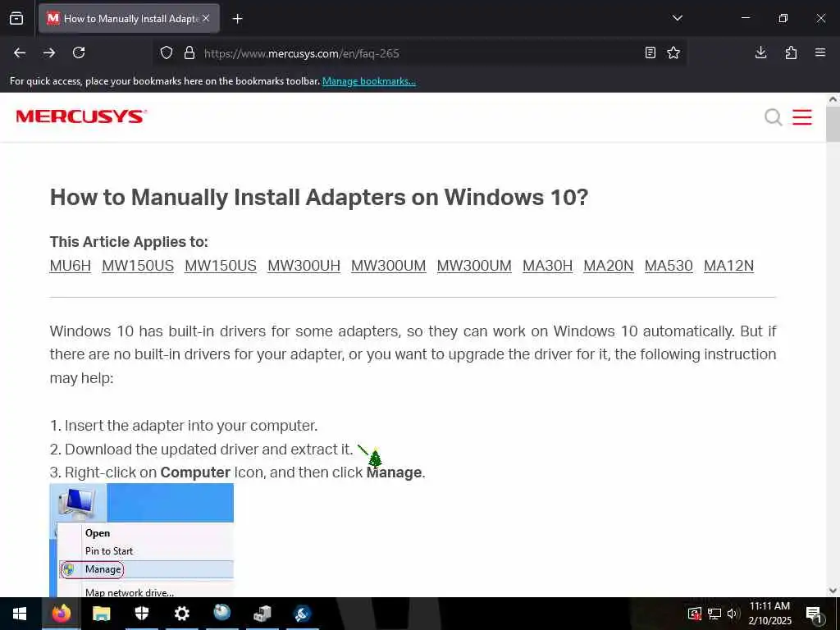This screenshot has height=630, width=840.
Task: Open the Windows notification center
Action: [814, 614]
